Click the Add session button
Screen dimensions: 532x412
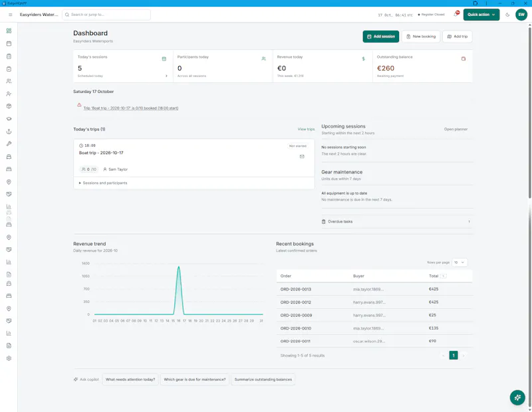pyautogui.click(x=380, y=37)
